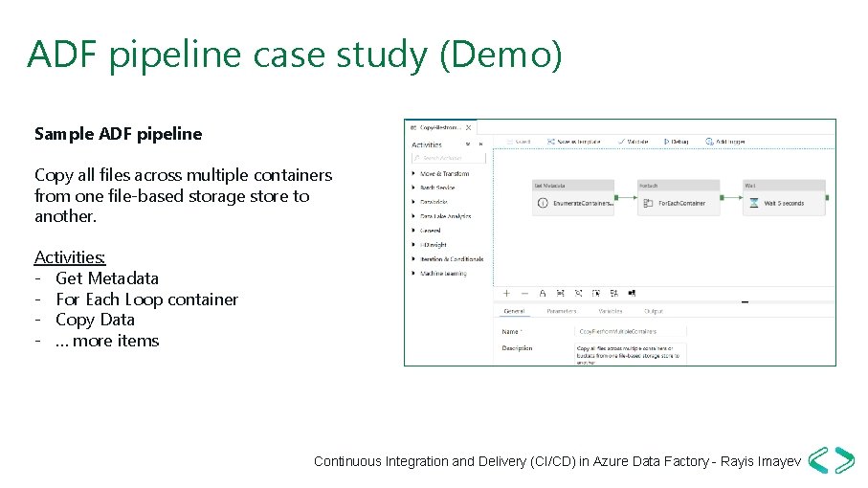Click the multi-select cursor icon

[x=596, y=293]
